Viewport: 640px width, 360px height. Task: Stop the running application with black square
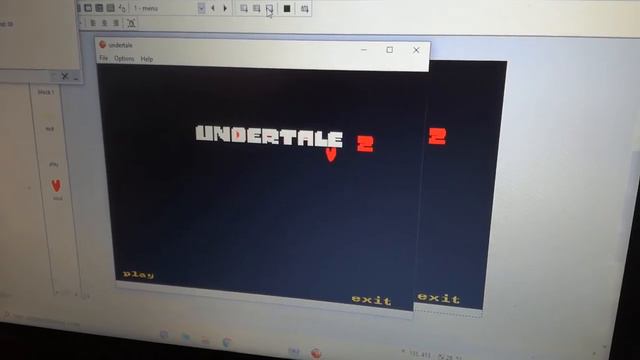pos(287,9)
